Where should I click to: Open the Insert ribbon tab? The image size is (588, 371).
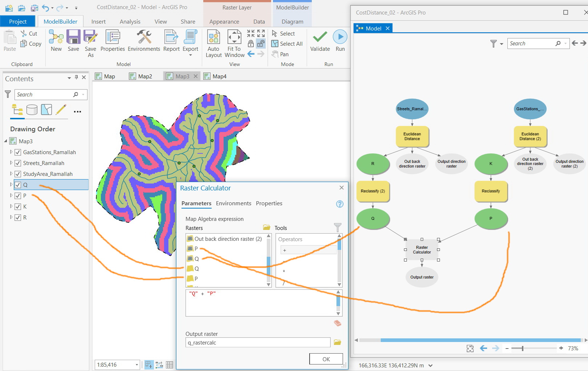coord(98,21)
